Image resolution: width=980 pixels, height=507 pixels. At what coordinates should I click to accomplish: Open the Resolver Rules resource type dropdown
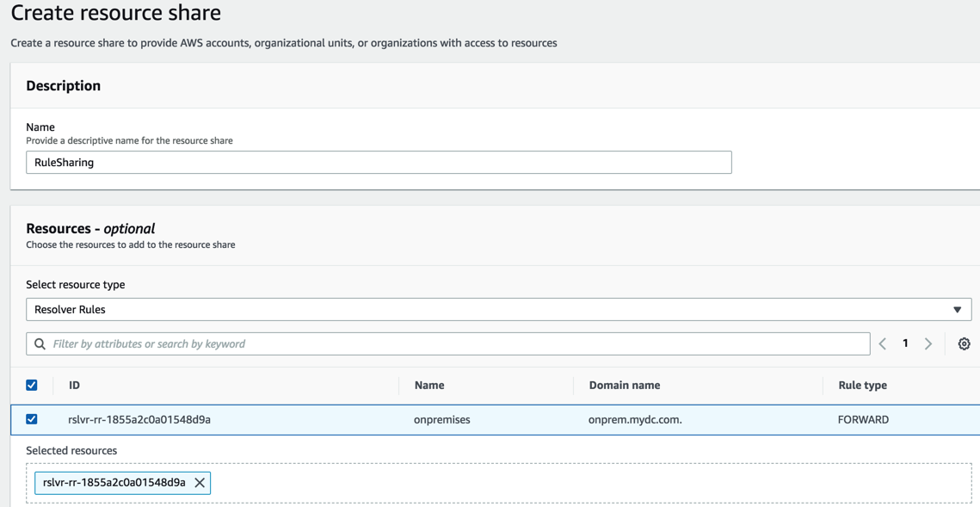(x=490, y=310)
